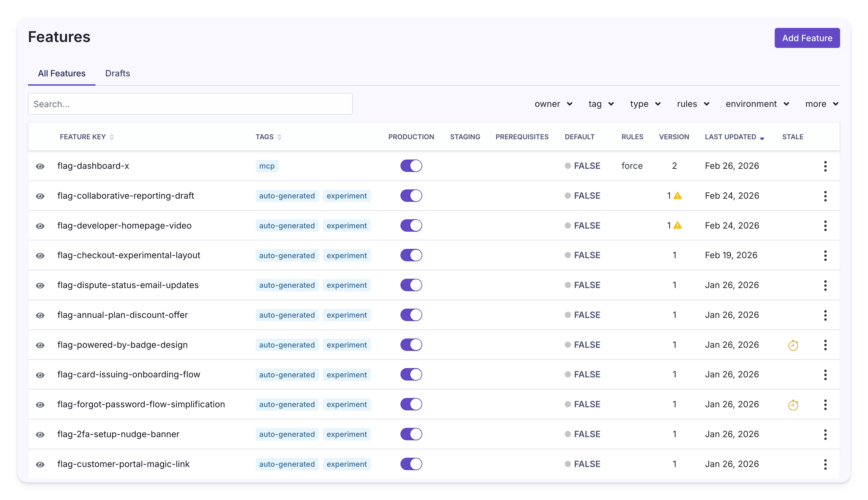Expand the owner filter dropdown
This screenshot has width=868, height=500.
(x=553, y=104)
